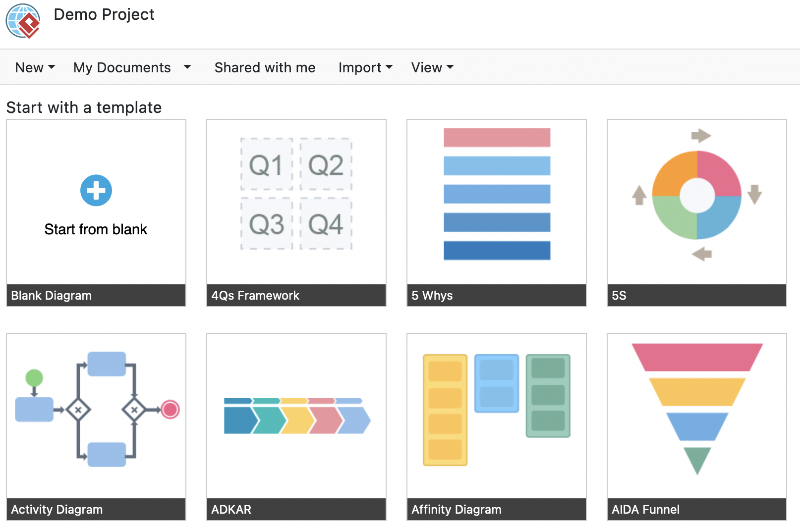Screen dimensions: 800x532
Task: Click the Demo Project globe logo
Action: tap(23, 21)
